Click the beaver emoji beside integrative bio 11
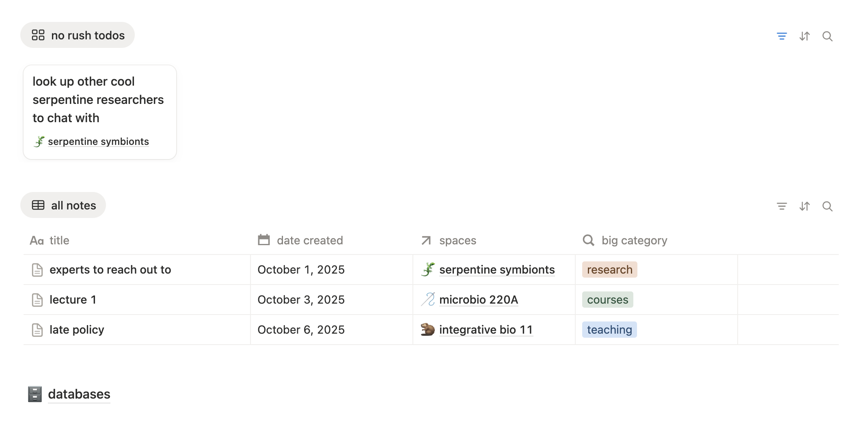The height and width of the screenshot is (427, 868). coord(428,330)
